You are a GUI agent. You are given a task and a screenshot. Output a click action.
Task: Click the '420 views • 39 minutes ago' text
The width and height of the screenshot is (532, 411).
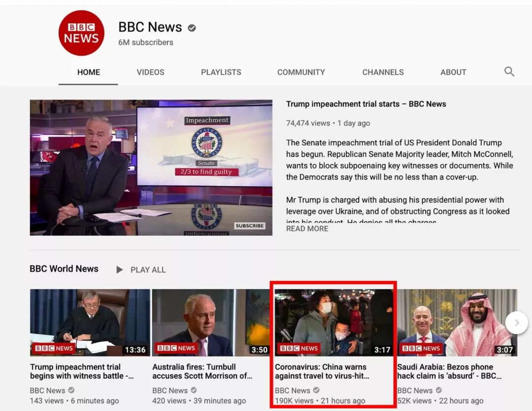[199, 401]
